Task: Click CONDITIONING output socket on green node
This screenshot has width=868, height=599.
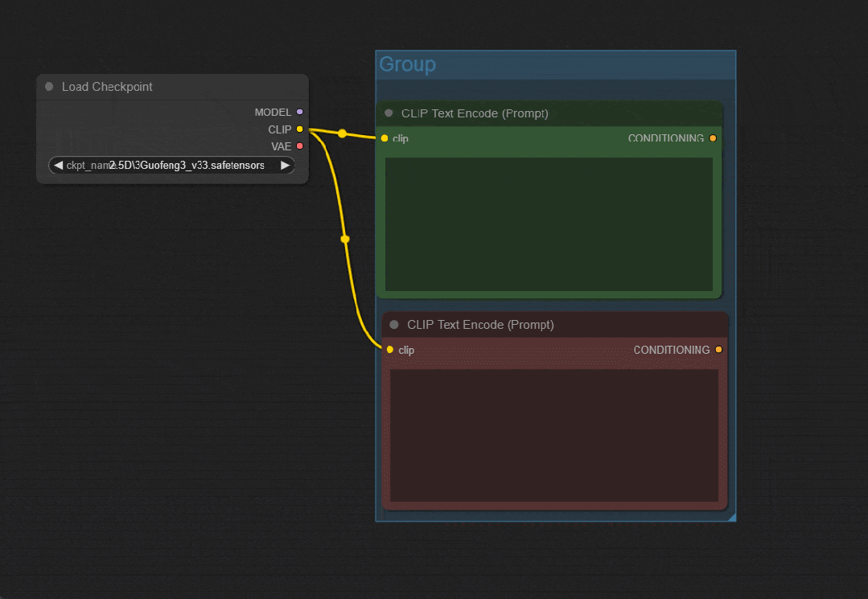Action: (x=713, y=138)
